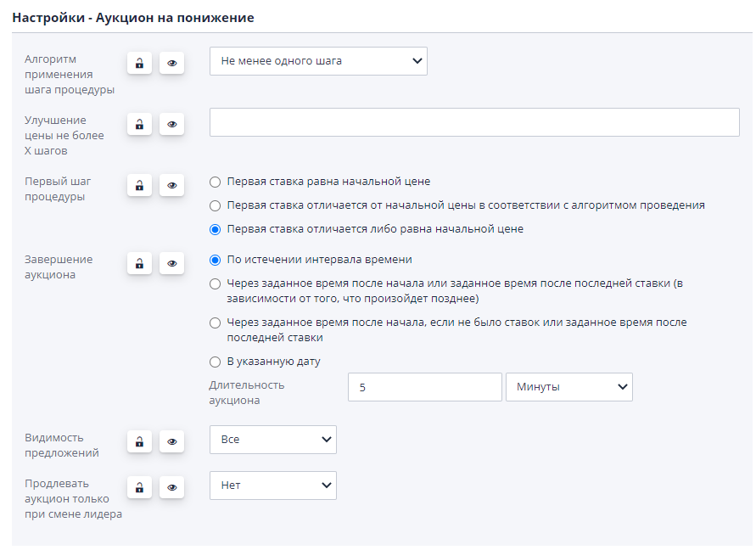Open dropdown showing Нет for leader change
This screenshot has height=550, width=756.
point(272,485)
